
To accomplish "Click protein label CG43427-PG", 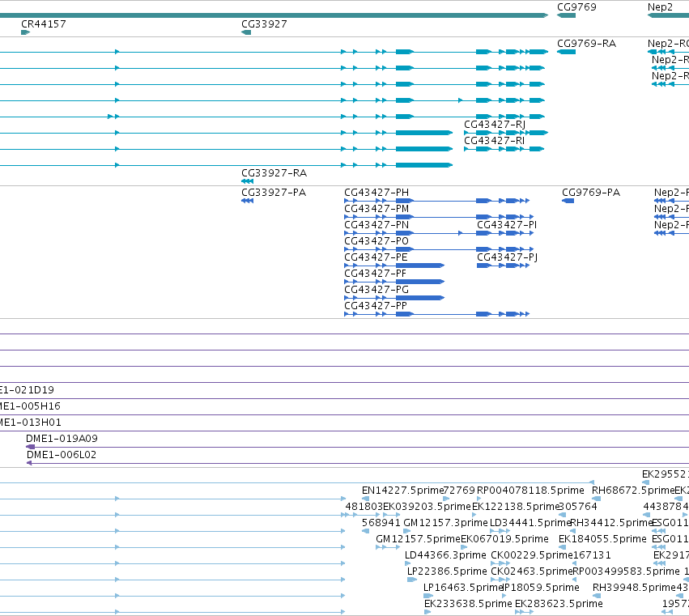I will pos(376,290).
